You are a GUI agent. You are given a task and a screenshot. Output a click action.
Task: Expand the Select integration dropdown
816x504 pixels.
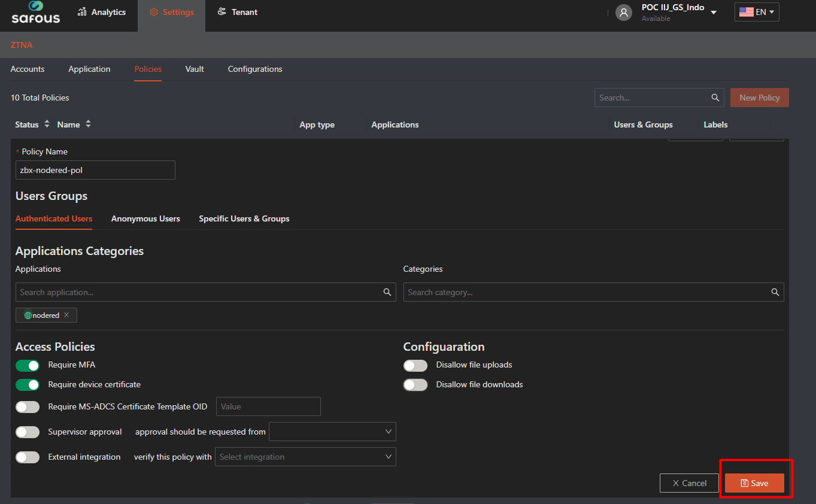305,457
